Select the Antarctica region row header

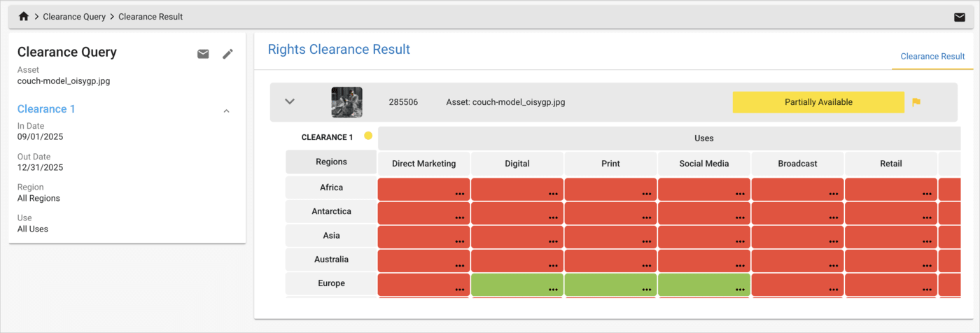331,211
